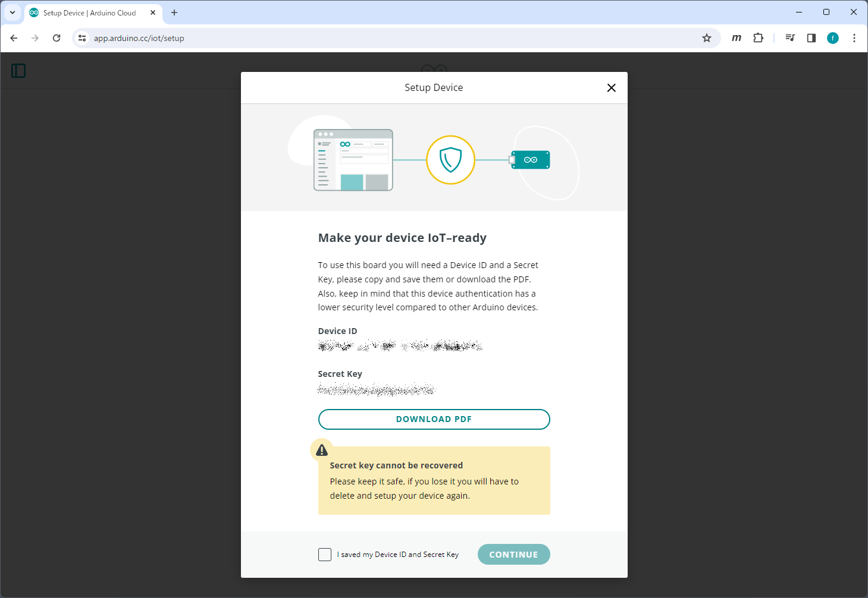
Task: Expand the tab search dropdown arrow
Action: pos(12,12)
